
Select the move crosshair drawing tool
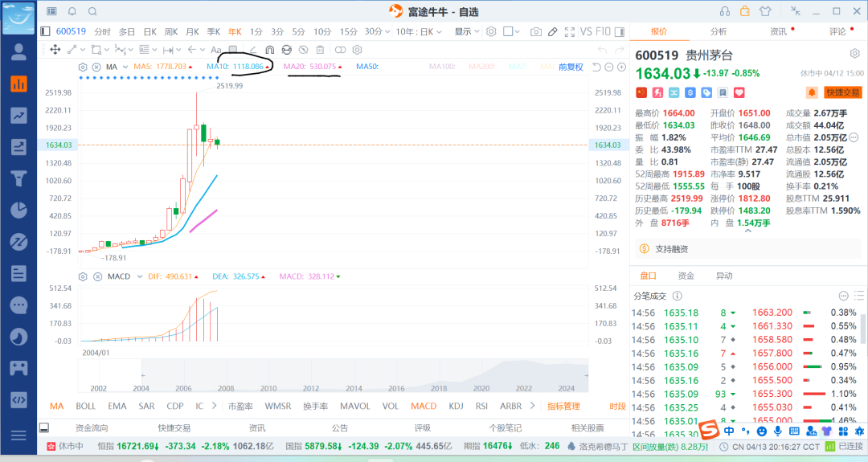click(x=55, y=50)
